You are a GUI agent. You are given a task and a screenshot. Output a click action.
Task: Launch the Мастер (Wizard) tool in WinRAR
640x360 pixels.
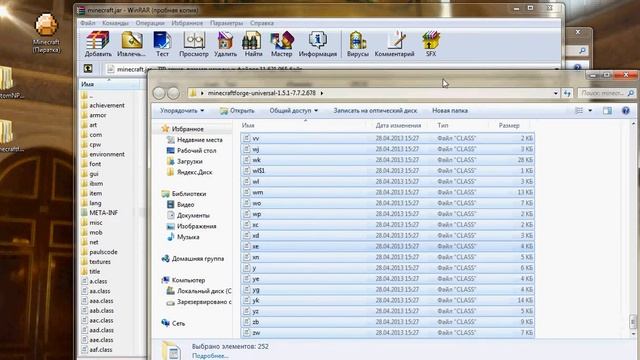[282, 44]
